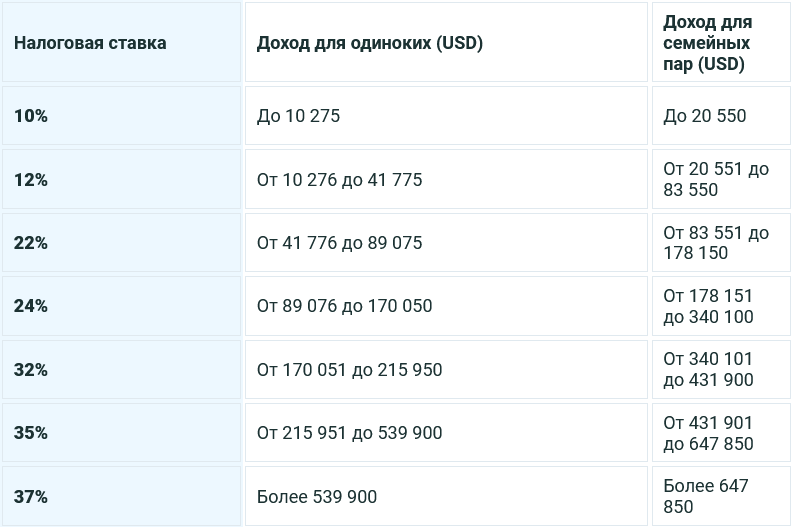Select the 37% tax rate cell
The image size is (795, 527).
31,497
